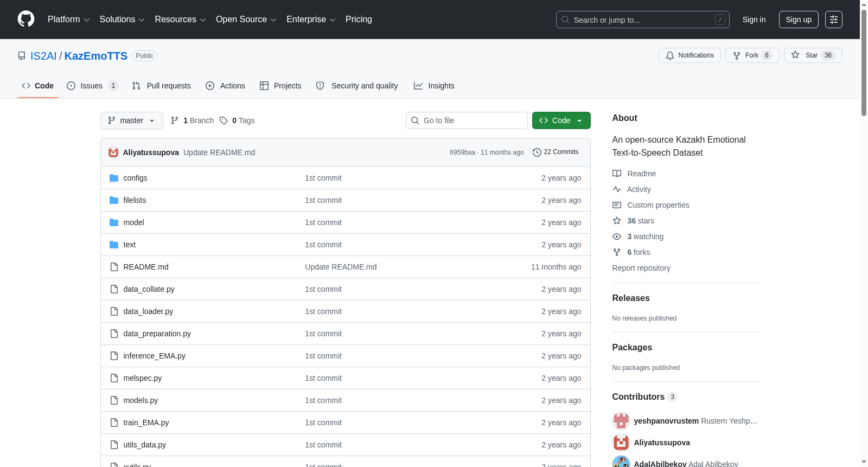Screen dimensions: 868x467
Task: Click the Go to file search field
Action: (467, 120)
